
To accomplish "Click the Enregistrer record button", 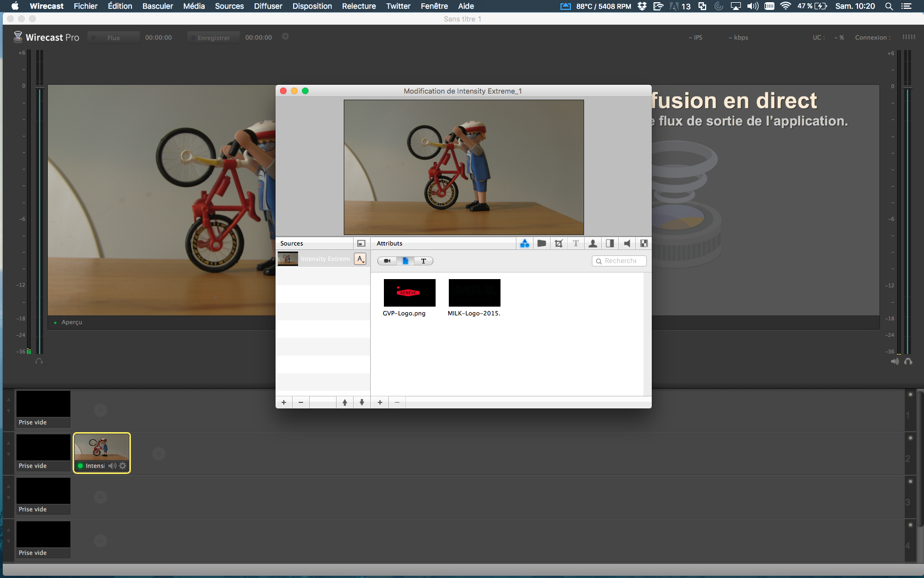I will click(x=213, y=37).
